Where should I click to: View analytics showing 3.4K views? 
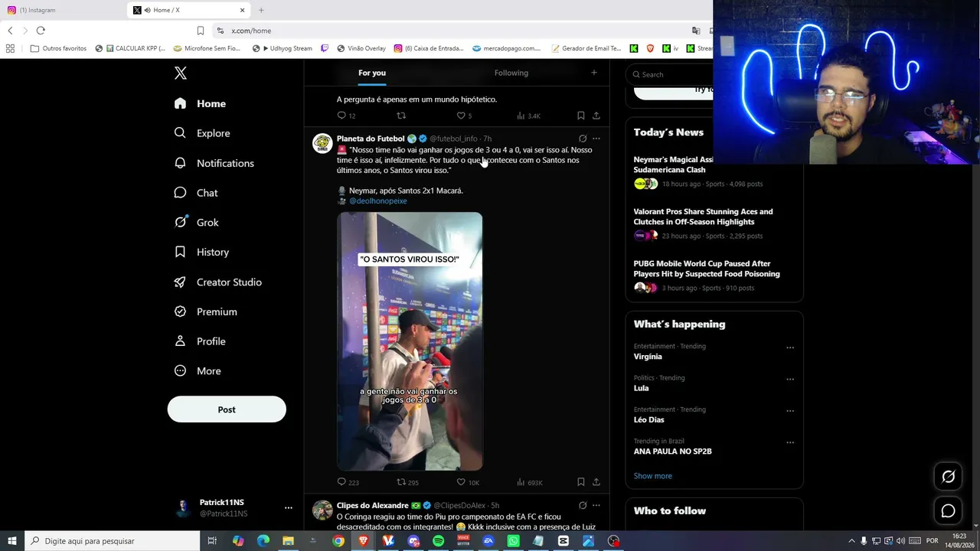click(x=529, y=116)
